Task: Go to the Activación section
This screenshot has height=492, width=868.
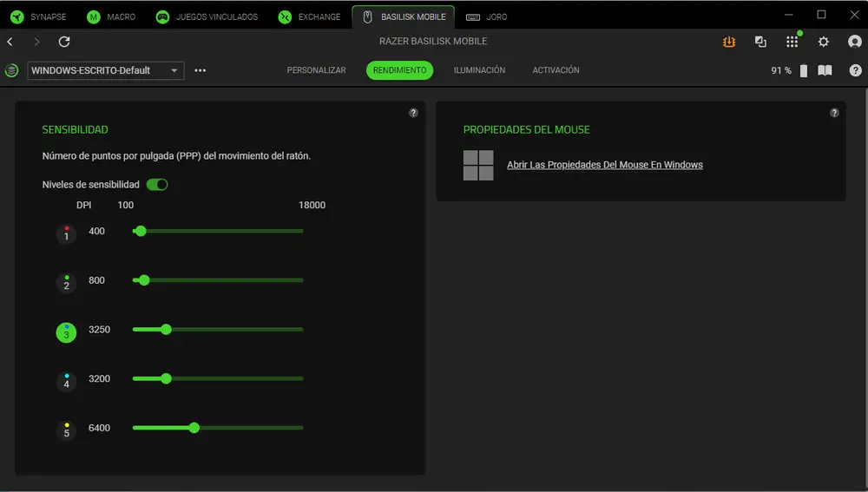Action: pyautogui.click(x=556, y=70)
